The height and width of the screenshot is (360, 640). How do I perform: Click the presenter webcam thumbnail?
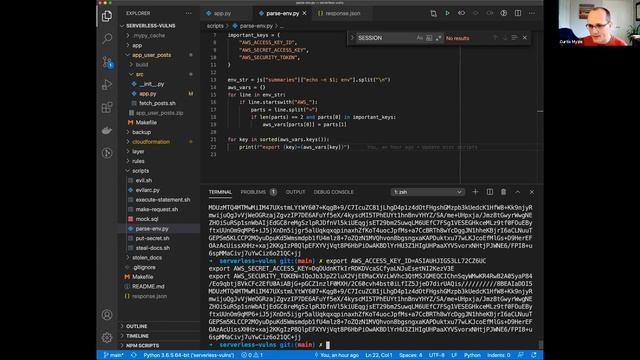click(x=598, y=23)
